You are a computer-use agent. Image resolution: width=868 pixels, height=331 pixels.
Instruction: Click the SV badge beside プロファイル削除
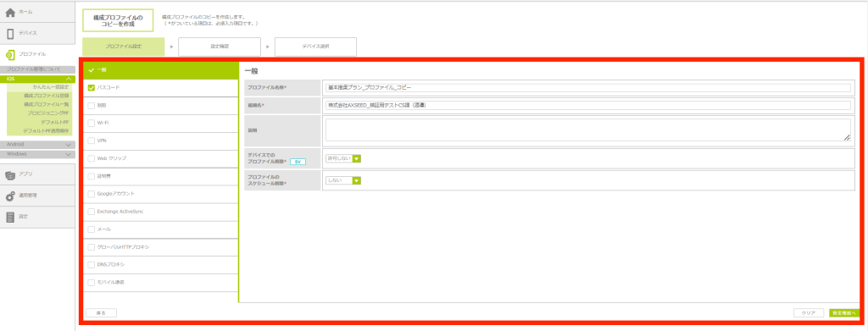[x=298, y=162]
